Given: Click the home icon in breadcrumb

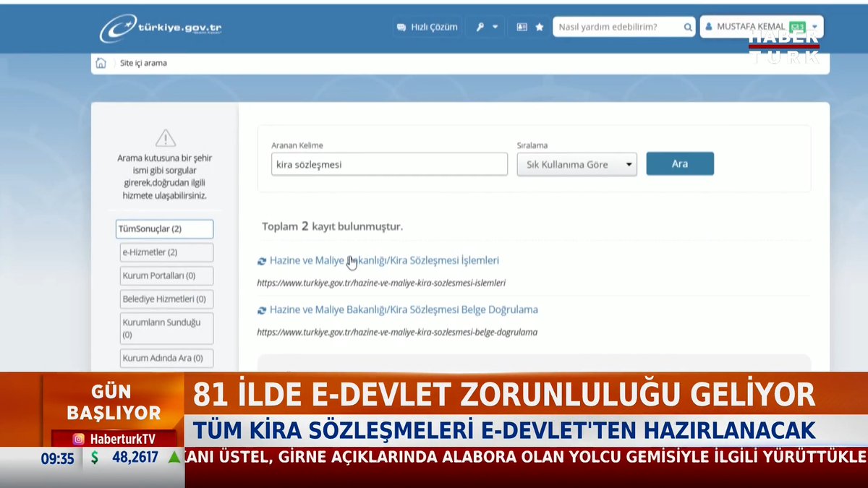Looking at the screenshot, I should 101,63.
